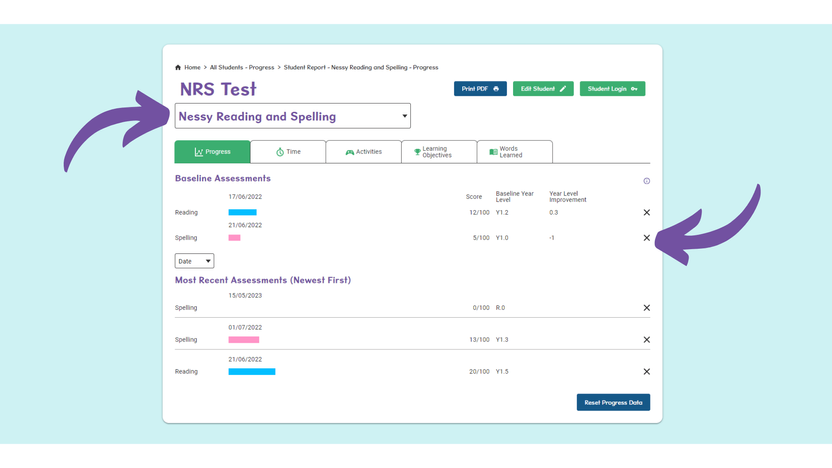The width and height of the screenshot is (832, 468).
Task: Select the Progress tab
Action: (212, 152)
